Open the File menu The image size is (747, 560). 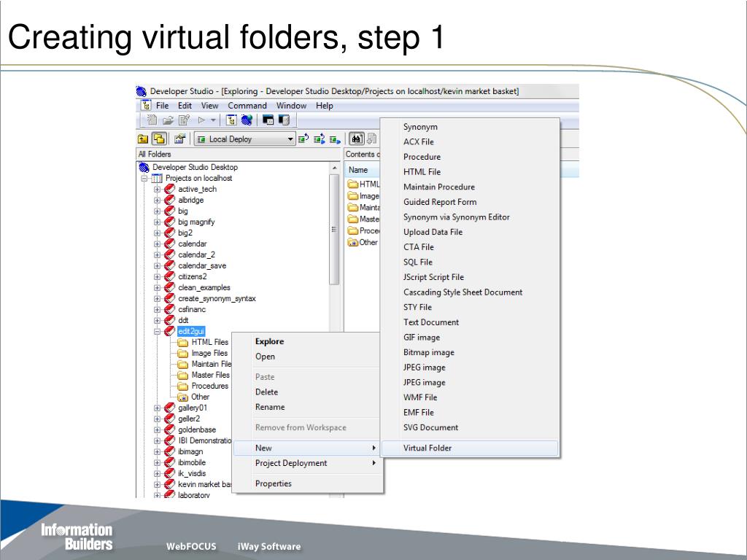click(x=163, y=106)
